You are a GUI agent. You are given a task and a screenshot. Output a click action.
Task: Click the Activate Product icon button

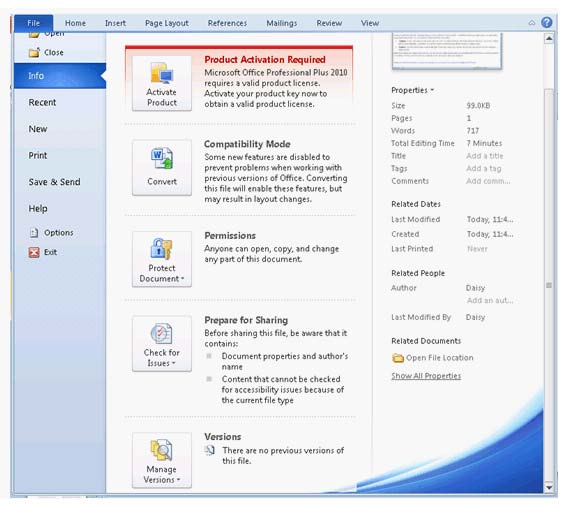pyautogui.click(x=162, y=84)
